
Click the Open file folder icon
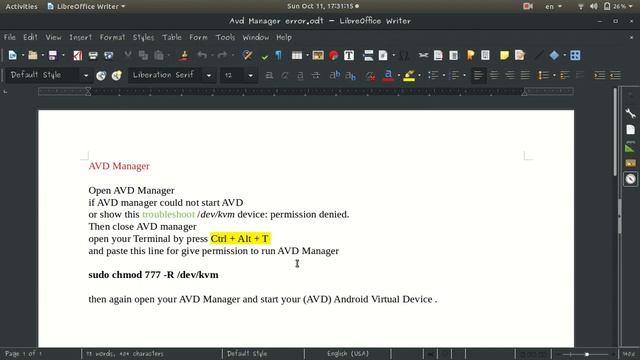click(x=33, y=55)
